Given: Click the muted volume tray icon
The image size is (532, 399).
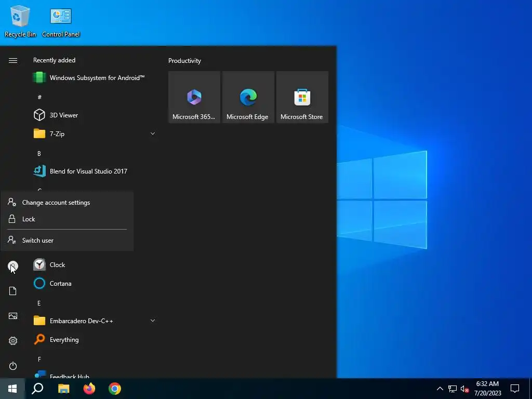Looking at the screenshot, I should click(x=464, y=389).
